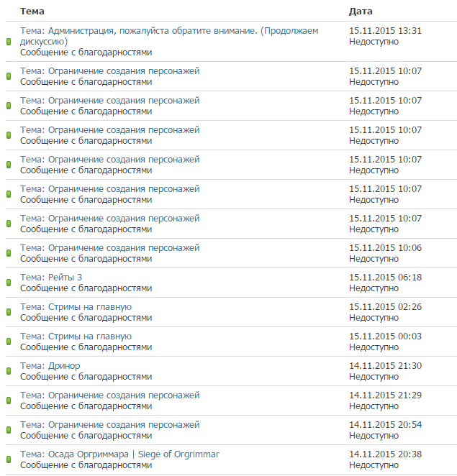This screenshot has height=476, width=457.
Task: Click green icon beside 'Стримы на главную' 02:26 row
Action: click(x=9, y=312)
